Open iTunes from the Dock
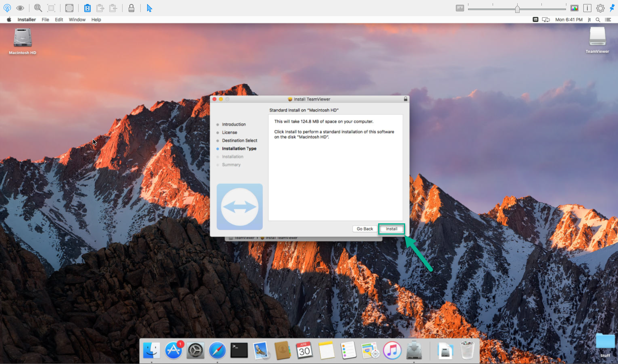The width and height of the screenshot is (618, 364). [x=392, y=351]
